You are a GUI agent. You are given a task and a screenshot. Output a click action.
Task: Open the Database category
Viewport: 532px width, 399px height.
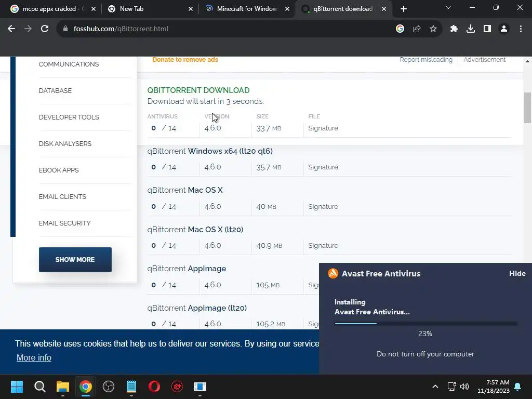coord(55,90)
